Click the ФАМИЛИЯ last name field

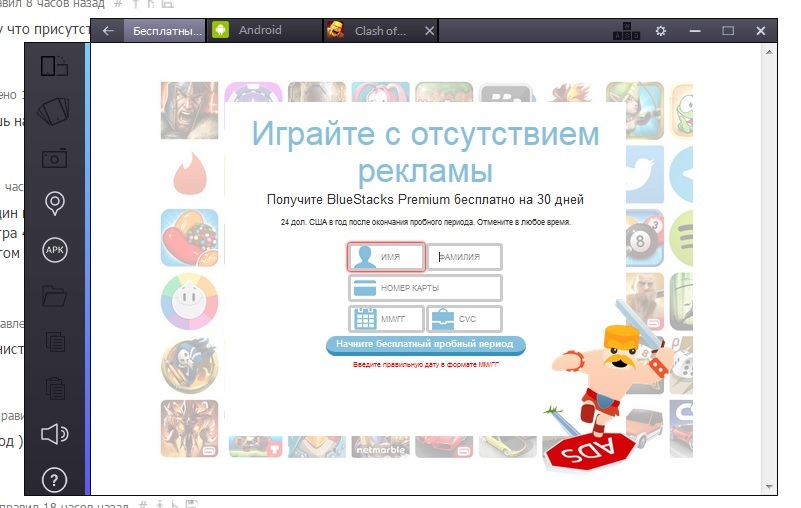coord(465,257)
